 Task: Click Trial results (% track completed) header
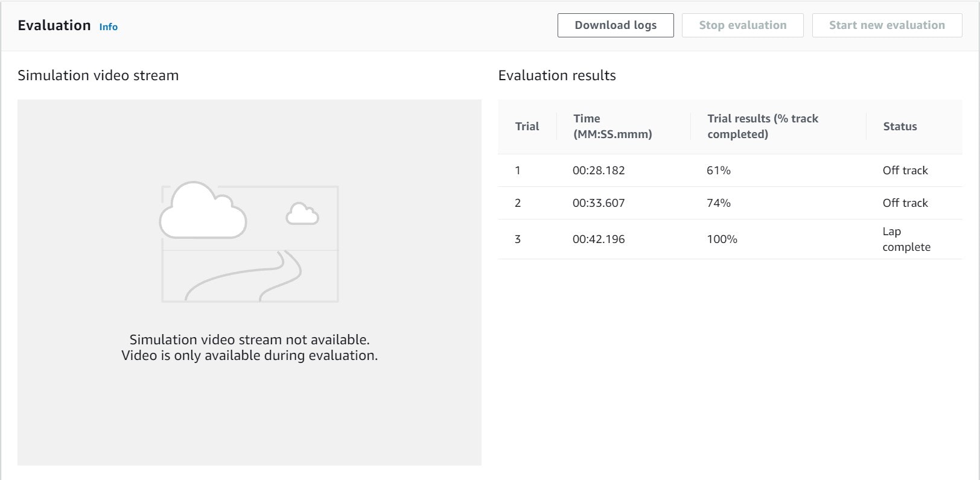coord(763,127)
